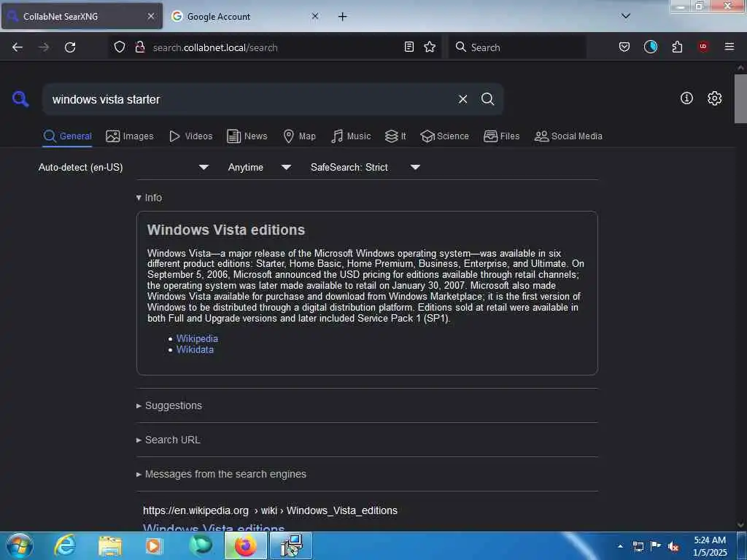Switch to the Google Account tab
This screenshot has height=560, width=747.
(x=244, y=16)
